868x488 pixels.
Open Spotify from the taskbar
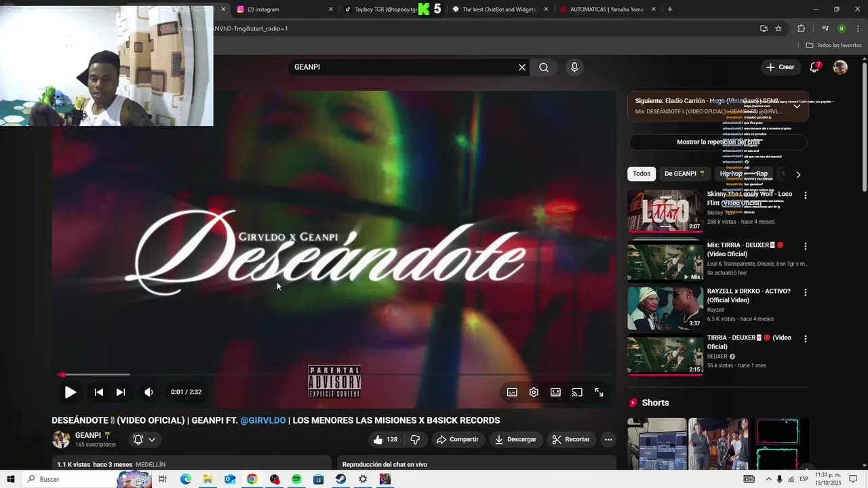(296, 479)
